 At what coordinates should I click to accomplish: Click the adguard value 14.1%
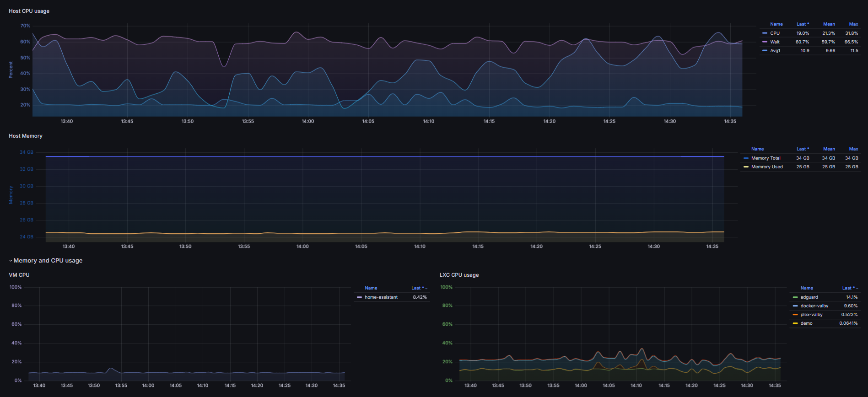[x=852, y=297]
